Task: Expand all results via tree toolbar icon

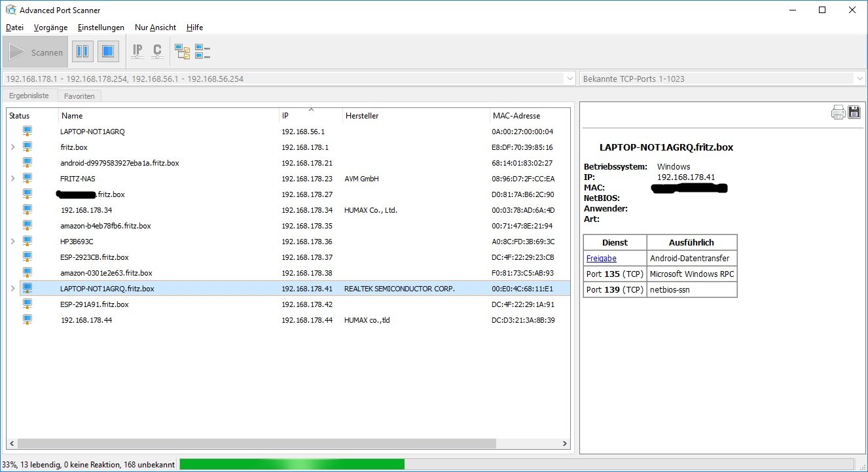Action: coord(182,51)
